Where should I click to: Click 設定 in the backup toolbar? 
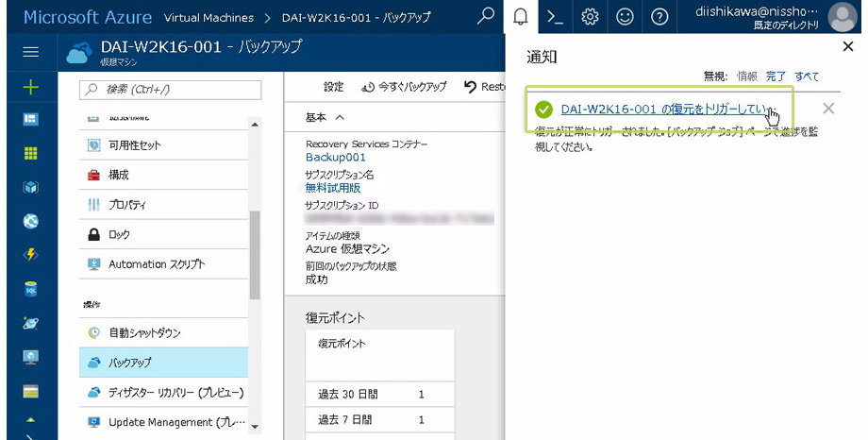334,87
